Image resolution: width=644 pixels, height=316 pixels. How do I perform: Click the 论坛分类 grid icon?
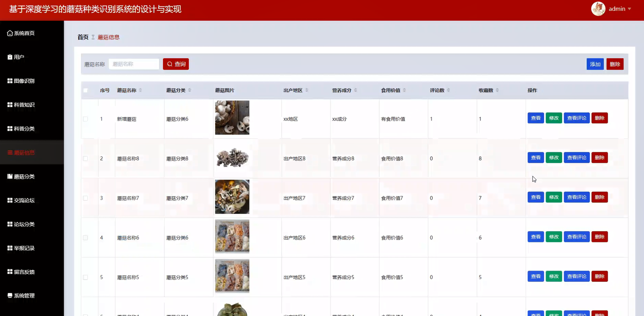pos(10,224)
